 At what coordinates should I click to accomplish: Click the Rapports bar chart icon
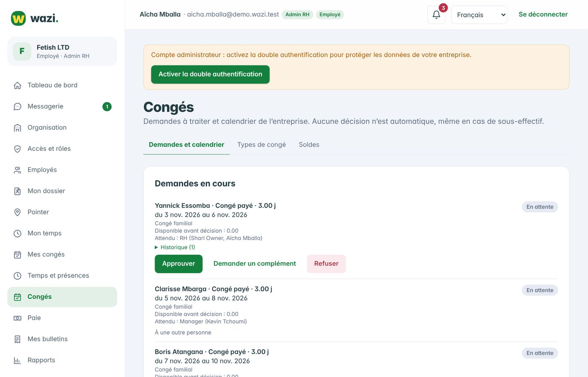(x=17, y=360)
